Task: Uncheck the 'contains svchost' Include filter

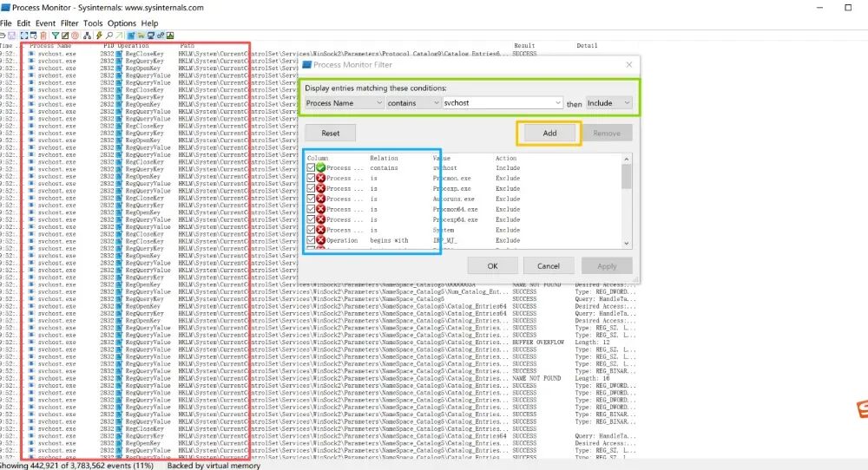Action: point(312,167)
